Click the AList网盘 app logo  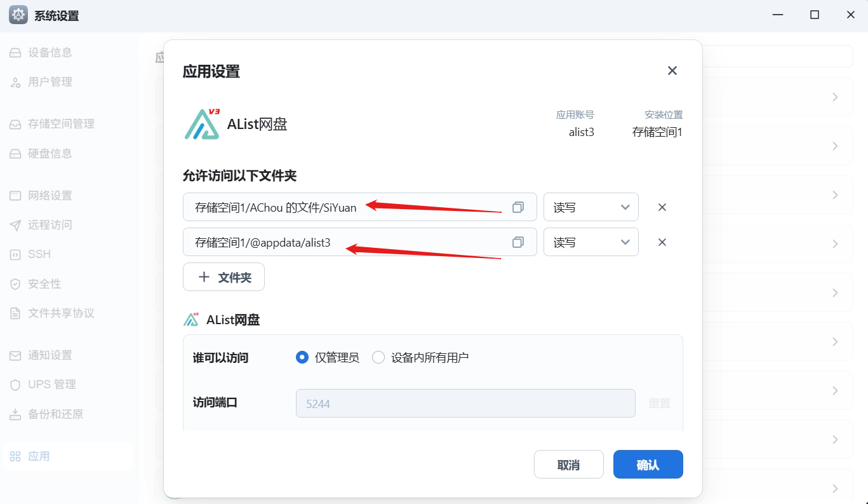pyautogui.click(x=202, y=124)
